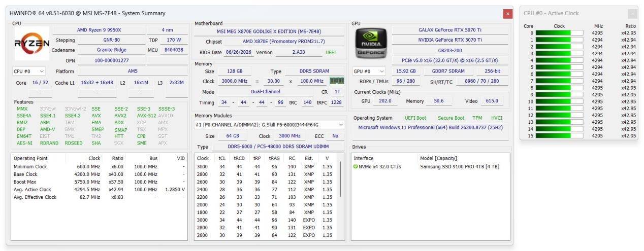This screenshot has width=644, height=251.
Task: Click the L1 cache value 16x32 + 16x48
Action: click(97, 83)
